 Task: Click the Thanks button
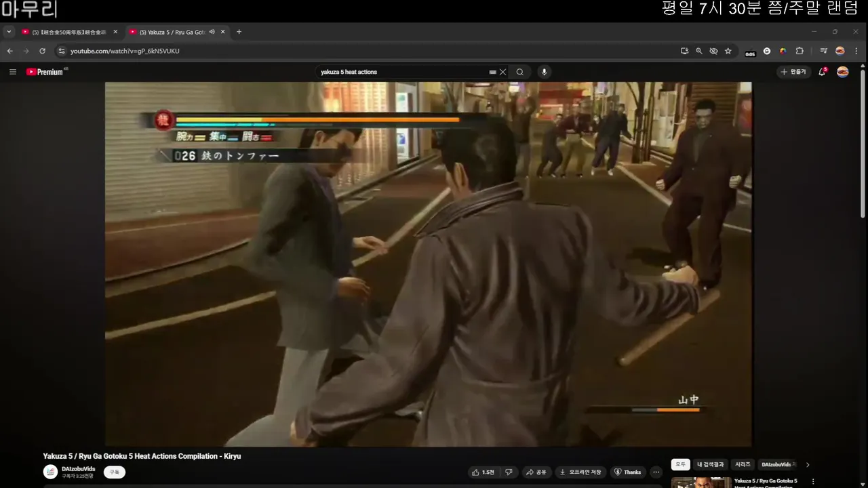(x=628, y=472)
